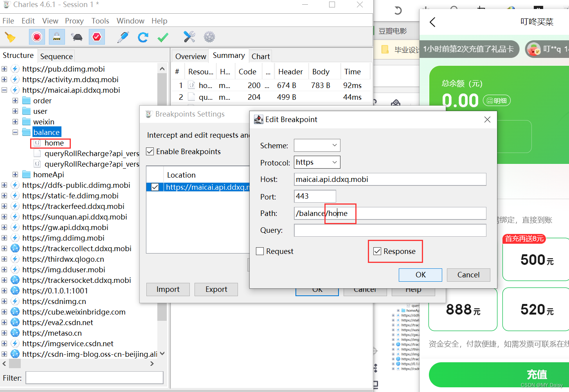The height and width of the screenshot is (392, 569).
Task: Click the Filter input field
Action: [x=94, y=378]
